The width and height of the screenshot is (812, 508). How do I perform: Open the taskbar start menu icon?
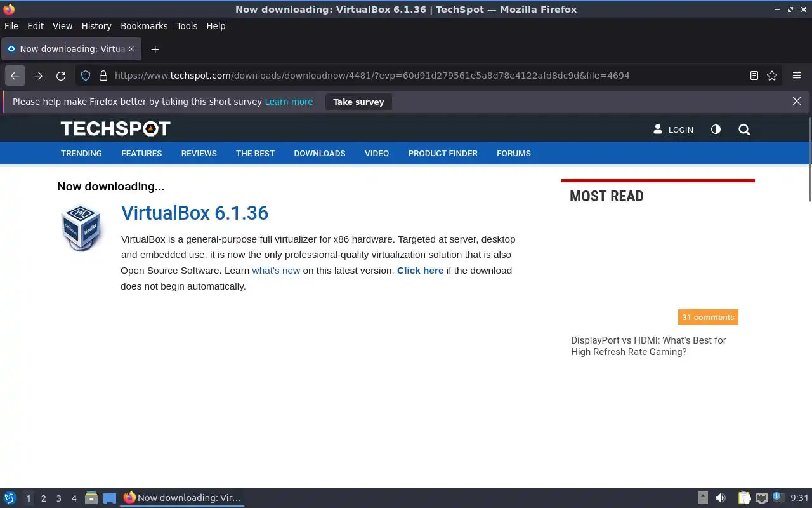[10, 498]
